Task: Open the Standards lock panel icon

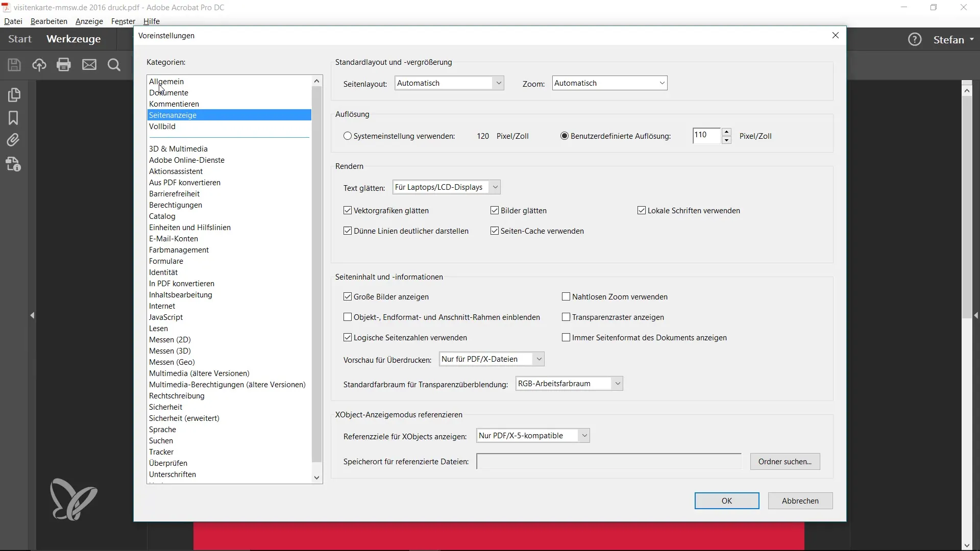Action: tap(14, 164)
